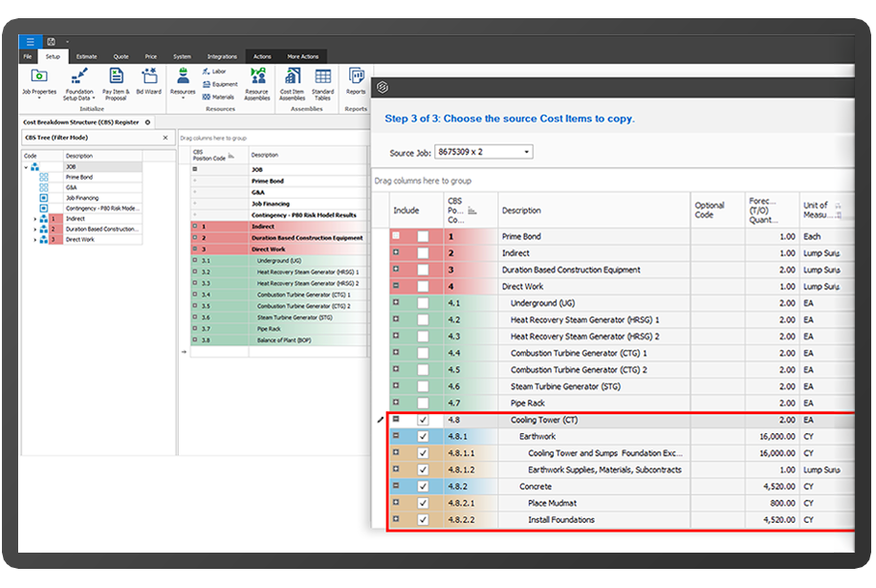Click the Labor resources button
Screen dimensions: 876x588
click(213, 71)
